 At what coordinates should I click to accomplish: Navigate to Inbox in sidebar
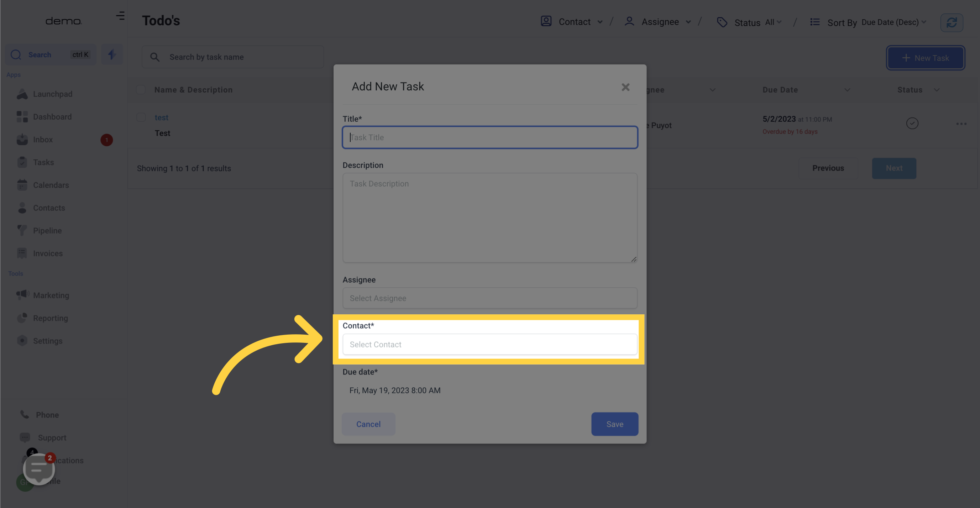pos(43,140)
